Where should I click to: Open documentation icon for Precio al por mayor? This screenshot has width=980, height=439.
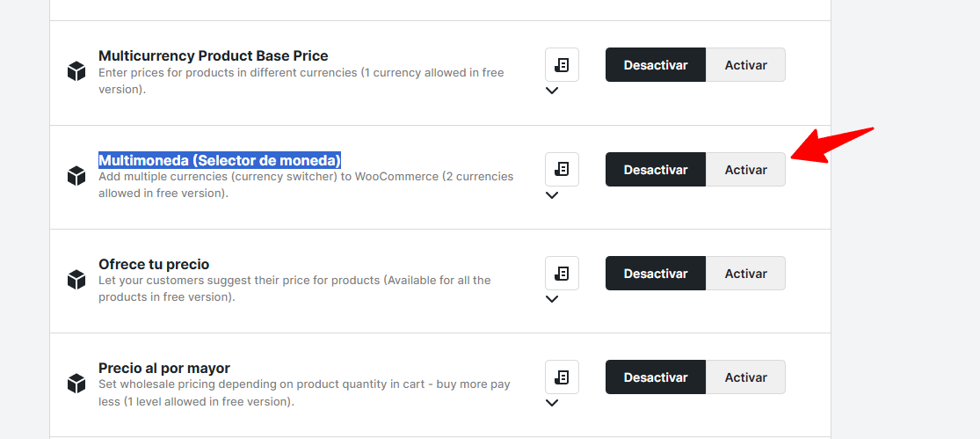click(x=562, y=377)
